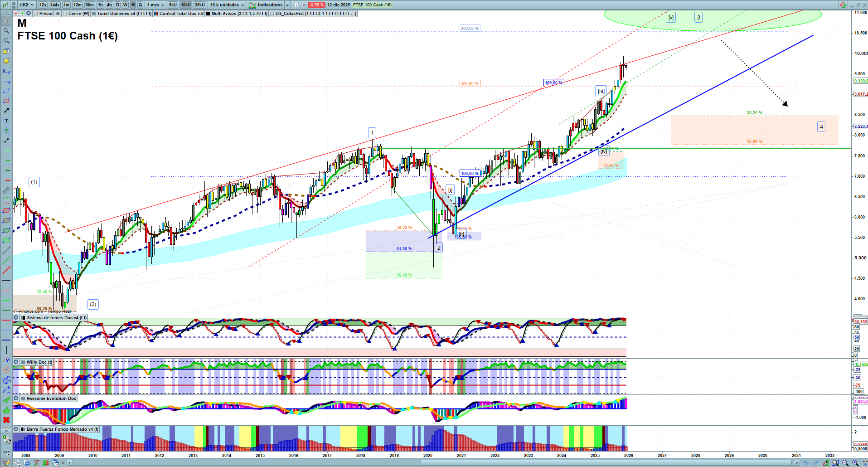The image size is (868, 467).
Task: Switch to the 12s timeframe
Action: click(x=43, y=5)
